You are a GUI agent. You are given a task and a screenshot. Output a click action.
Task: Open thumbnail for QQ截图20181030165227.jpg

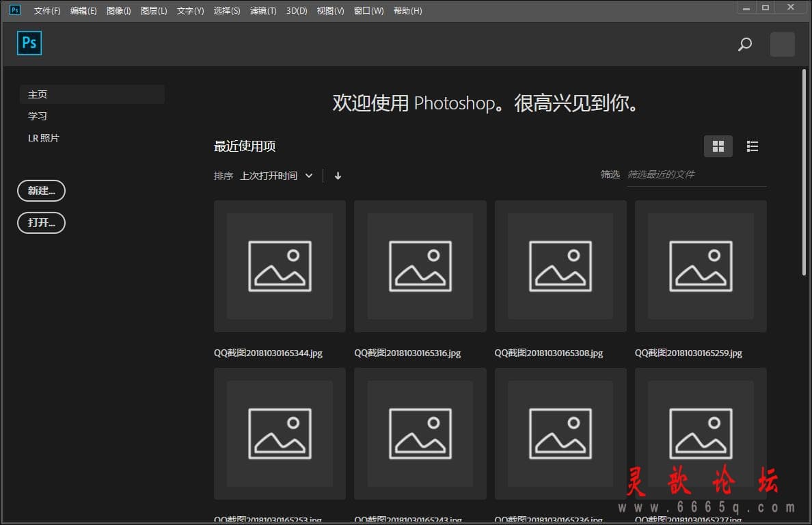coord(701,434)
